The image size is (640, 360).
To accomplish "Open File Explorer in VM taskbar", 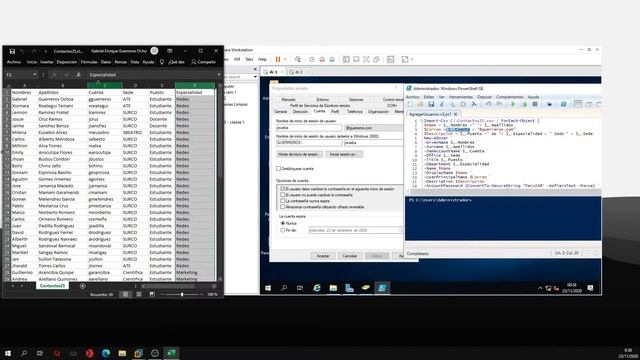I will [x=333, y=288].
